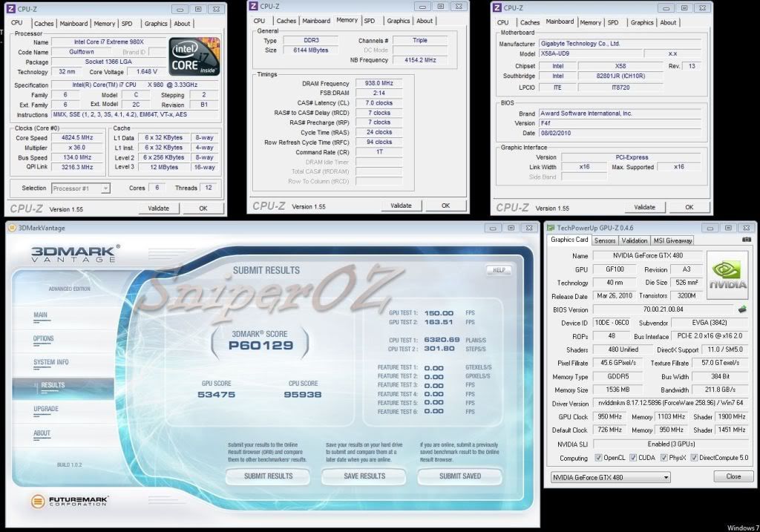This screenshot has height=532, width=760.
Task: Click the Futuremark Corporation logo icon
Action: coord(38,502)
